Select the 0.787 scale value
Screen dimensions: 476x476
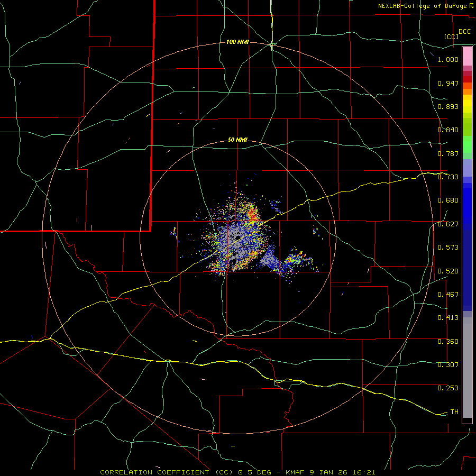point(448,153)
